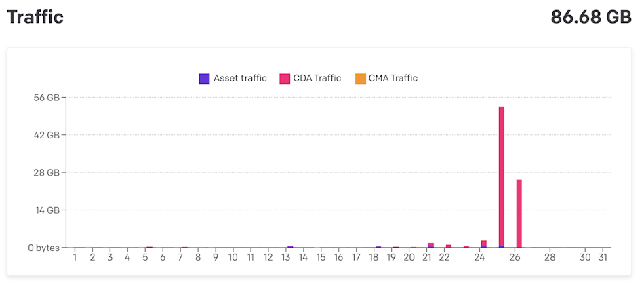Image resolution: width=644 pixels, height=287 pixels.
Task: Click day 31 on the x-axis
Action: click(x=603, y=258)
